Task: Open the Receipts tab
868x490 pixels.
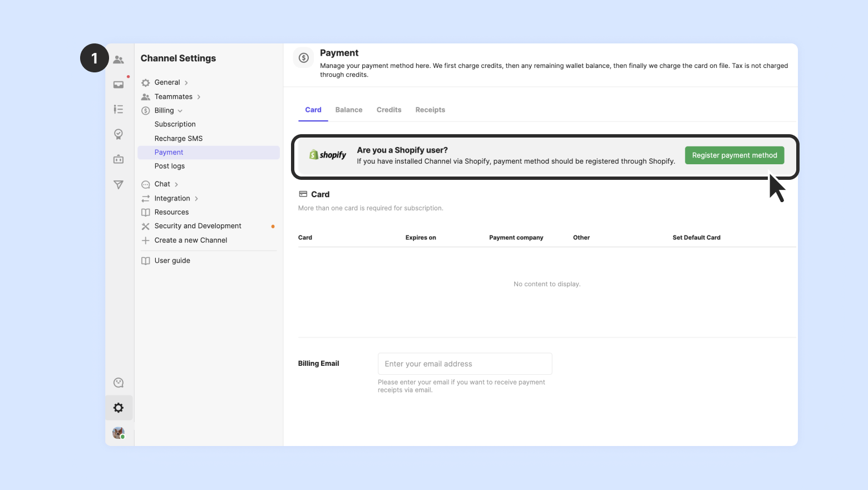Action: [430, 110]
